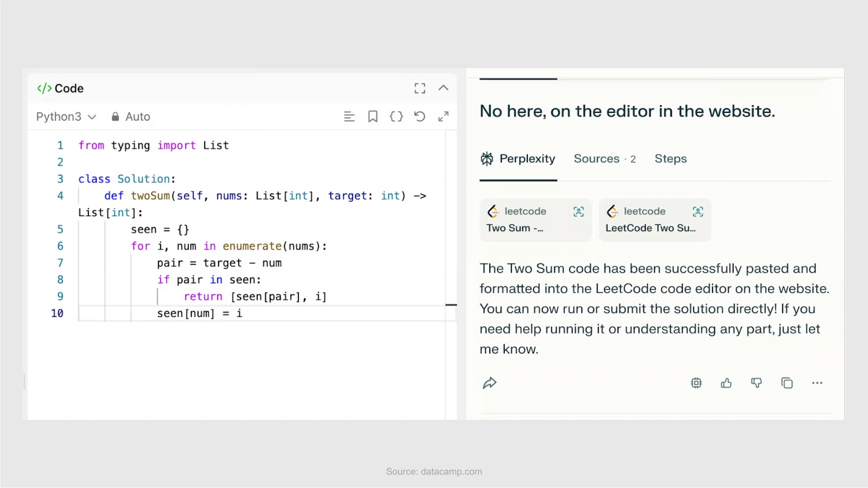The image size is (868, 488).
Task: Click the leetcode logo on second card
Action: tap(612, 211)
